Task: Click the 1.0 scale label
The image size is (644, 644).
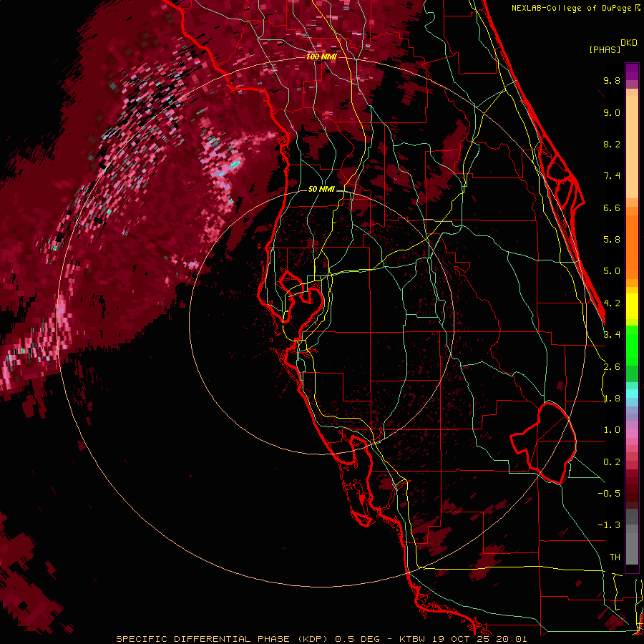Action: coord(612,430)
